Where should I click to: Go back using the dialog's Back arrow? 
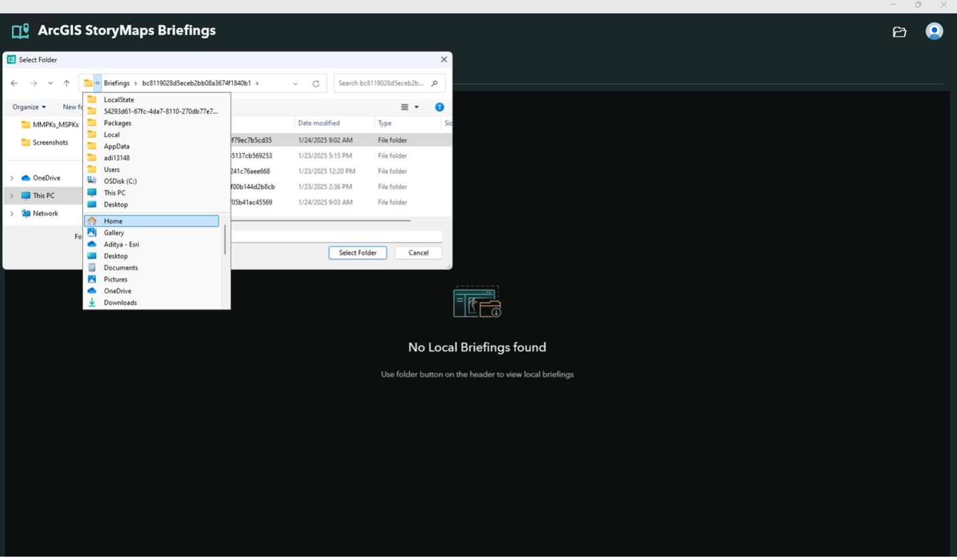(x=14, y=84)
